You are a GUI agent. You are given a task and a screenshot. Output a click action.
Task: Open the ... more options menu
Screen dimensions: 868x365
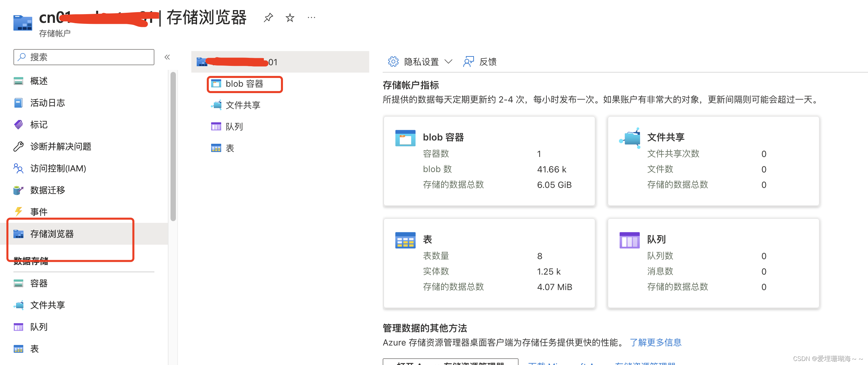click(311, 17)
